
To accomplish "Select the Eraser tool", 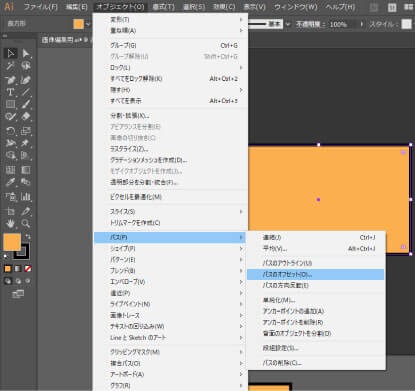I will [26, 117].
